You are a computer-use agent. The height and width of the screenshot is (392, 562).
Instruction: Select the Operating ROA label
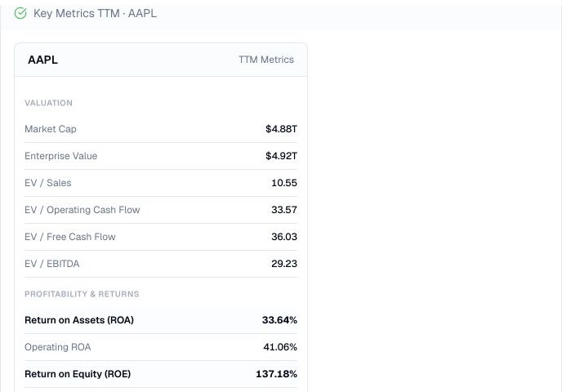[x=58, y=347]
